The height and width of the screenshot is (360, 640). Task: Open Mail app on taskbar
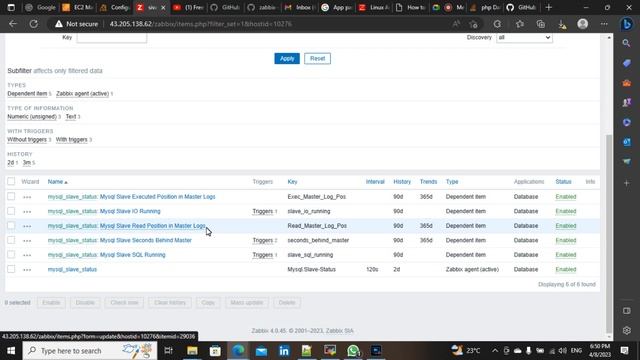point(261,351)
